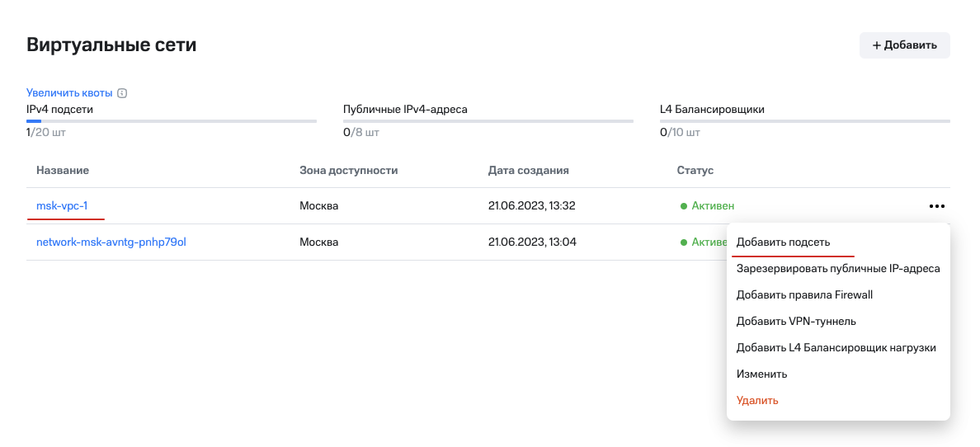Select Добавить правила Firewall
The image size is (980, 447).
pyautogui.click(x=804, y=295)
